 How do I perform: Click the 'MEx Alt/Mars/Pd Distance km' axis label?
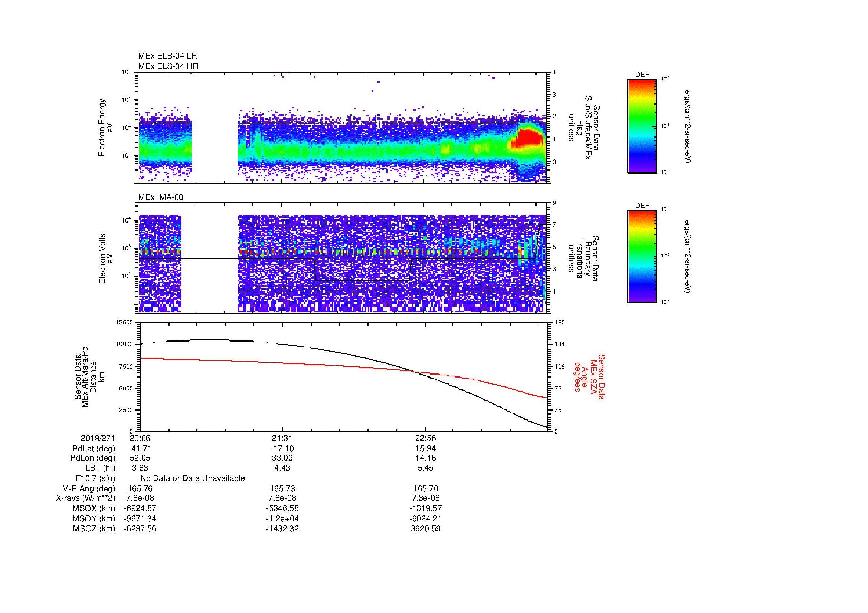pos(89,376)
